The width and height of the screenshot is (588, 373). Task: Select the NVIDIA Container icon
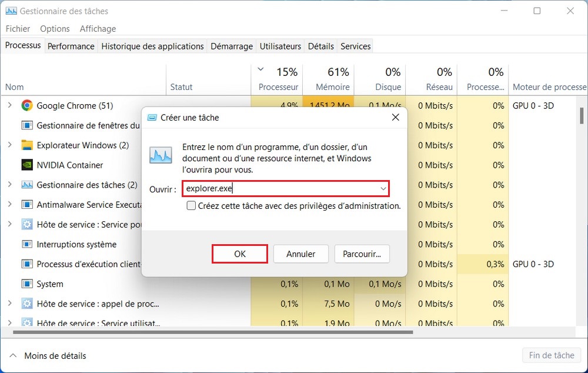point(25,165)
